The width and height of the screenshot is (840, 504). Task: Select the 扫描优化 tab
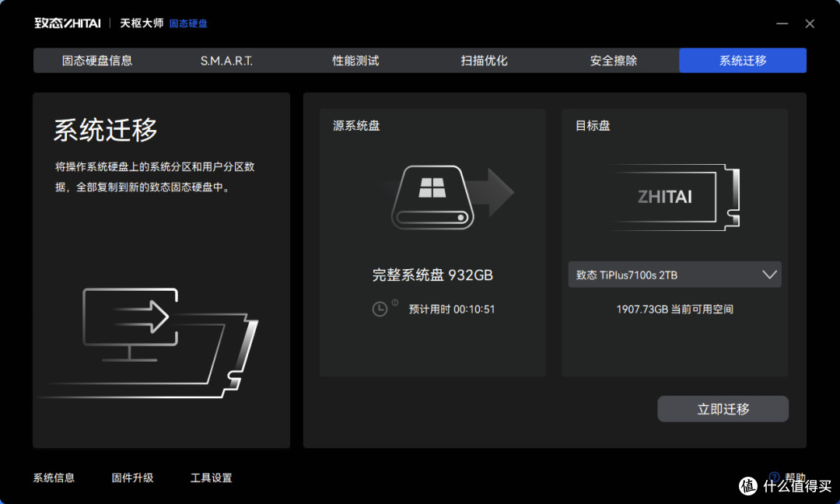(485, 61)
